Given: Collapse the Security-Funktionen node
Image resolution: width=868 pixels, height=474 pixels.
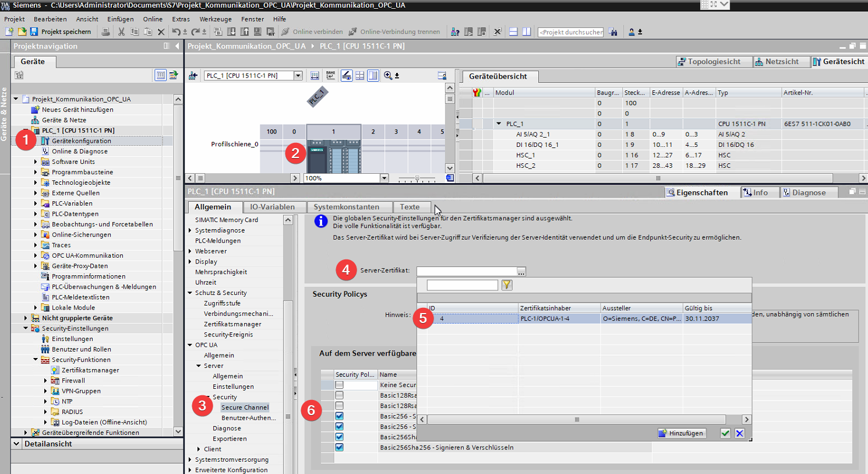Looking at the screenshot, I should (x=36, y=360).
